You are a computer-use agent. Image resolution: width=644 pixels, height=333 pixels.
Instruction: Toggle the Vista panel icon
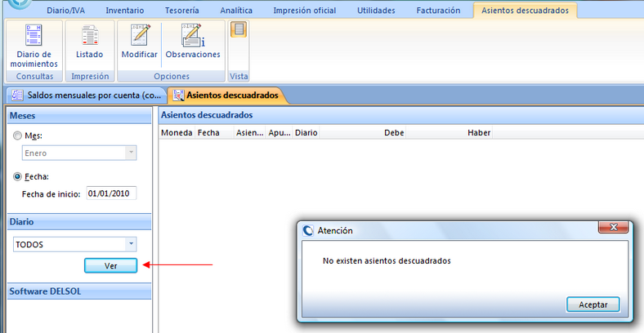(x=238, y=30)
